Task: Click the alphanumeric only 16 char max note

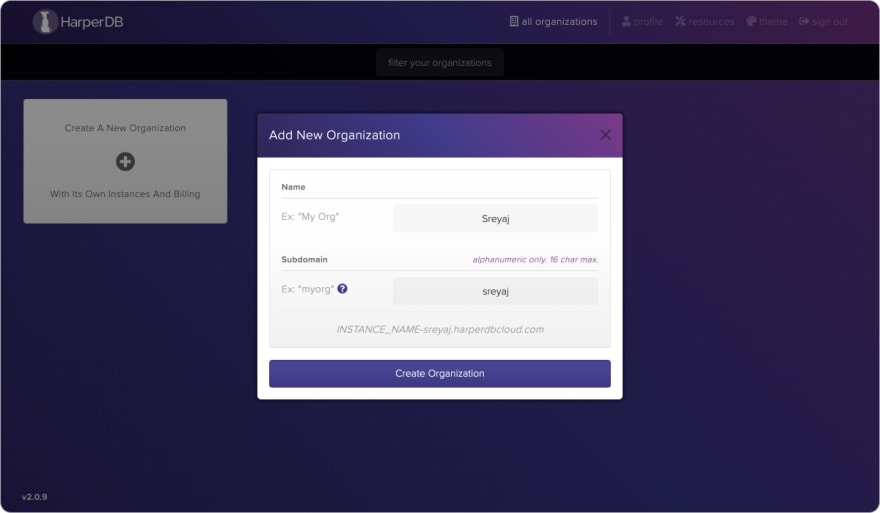Action: pos(535,259)
